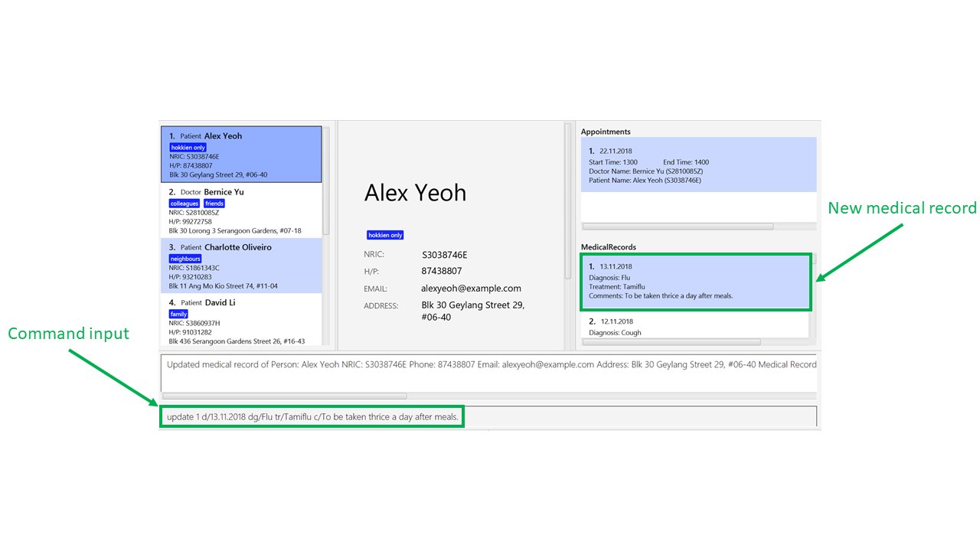Screen dimensions: 980x551
Task: Click the 'friends' tag on Bernice Yu
Action: click(x=214, y=204)
